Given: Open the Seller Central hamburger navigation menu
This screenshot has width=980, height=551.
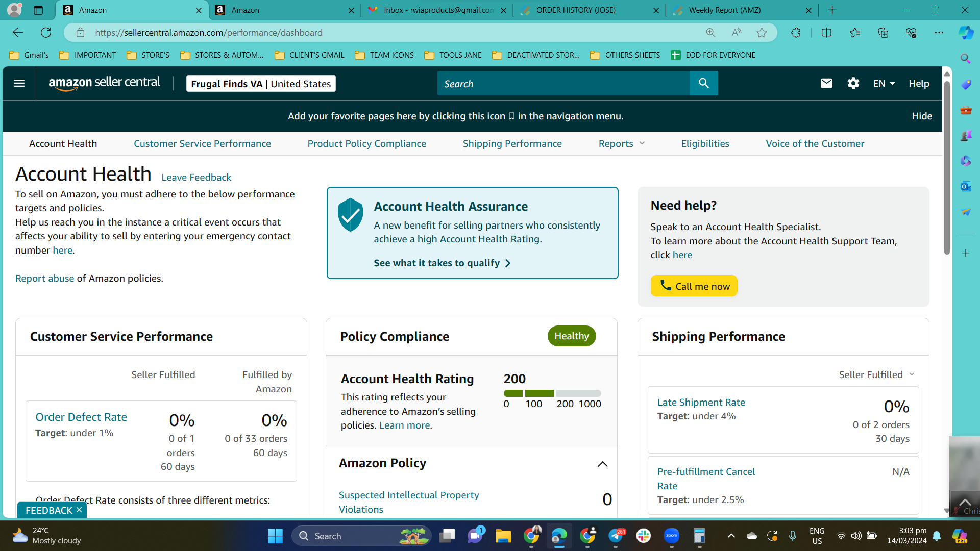Looking at the screenshot, I should pos(19,83).
